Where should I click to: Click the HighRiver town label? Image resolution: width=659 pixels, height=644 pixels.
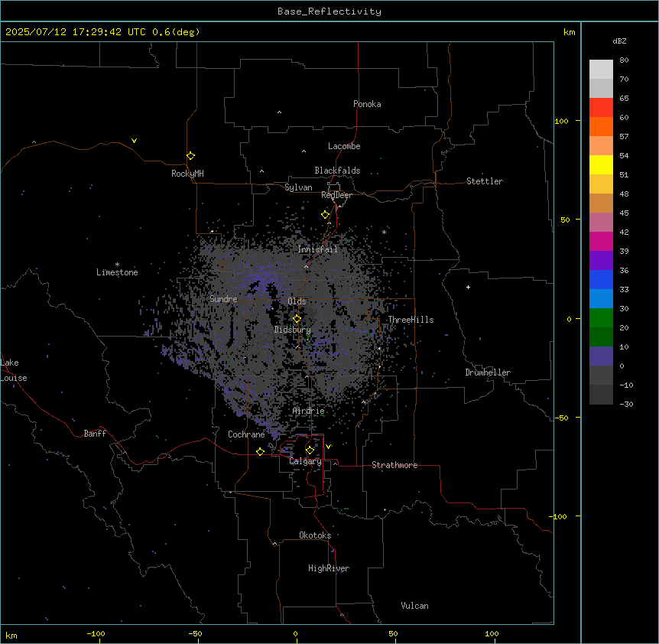tap(329, 568)
